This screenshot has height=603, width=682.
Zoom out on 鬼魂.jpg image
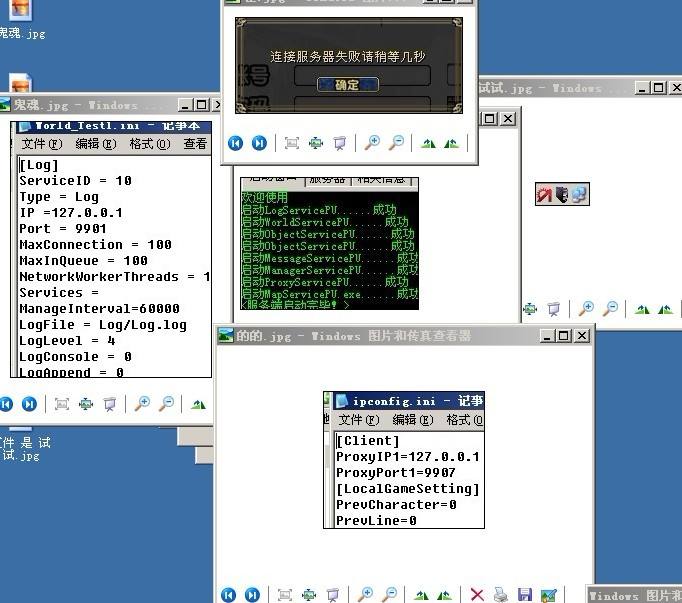pyautogui.click(x=167, y=404)
